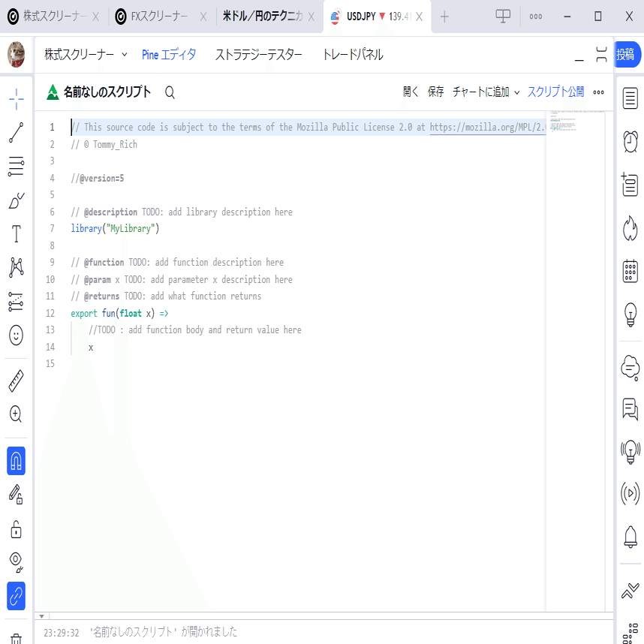Click the スクリプト公開 publish link
Screen dimensions: 644x644
point(555,92)
